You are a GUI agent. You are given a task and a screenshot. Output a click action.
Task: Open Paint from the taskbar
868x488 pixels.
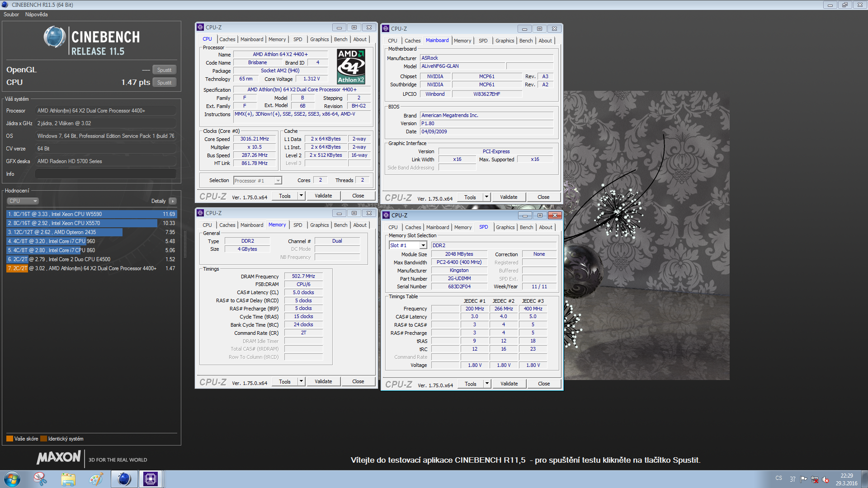(96, 479)
